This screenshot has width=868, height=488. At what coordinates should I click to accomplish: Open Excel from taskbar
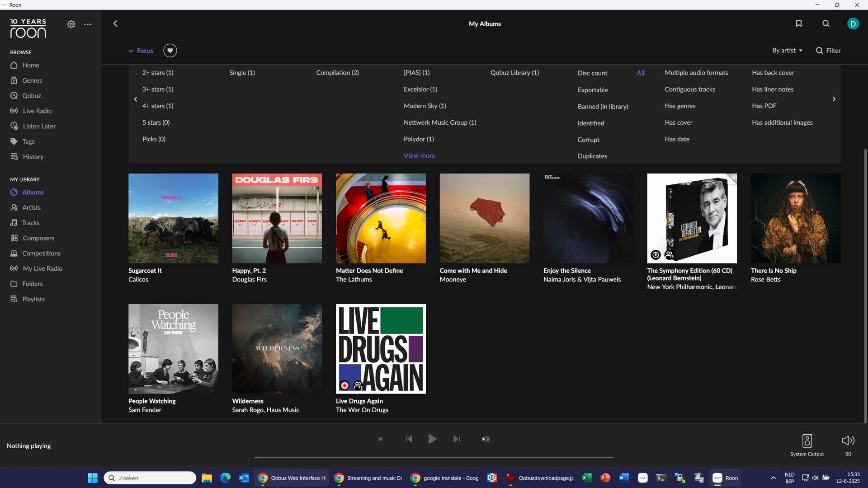point(587,478)
